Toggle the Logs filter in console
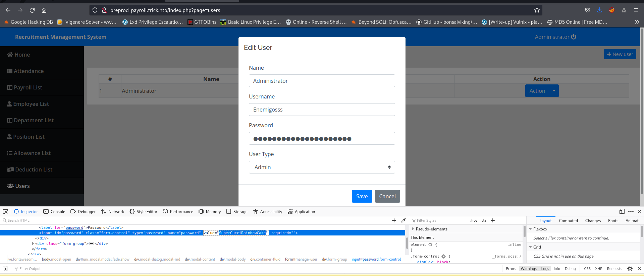644x276 pixels. pos(545,269)
